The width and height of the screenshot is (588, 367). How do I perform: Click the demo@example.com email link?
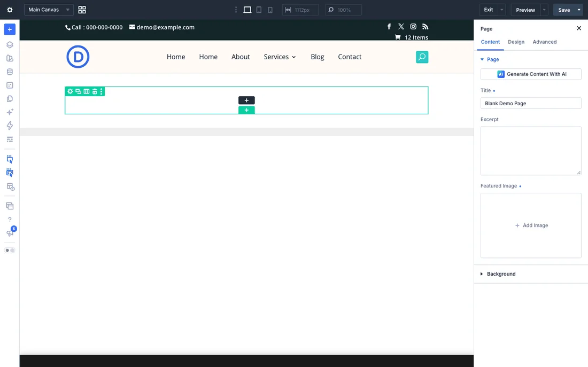(x=161, y=27)
